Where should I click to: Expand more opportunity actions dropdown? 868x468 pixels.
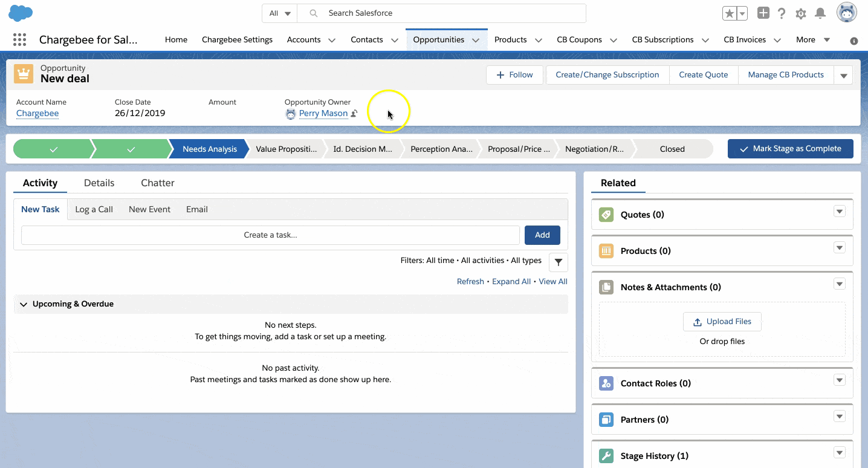[843, 75]
